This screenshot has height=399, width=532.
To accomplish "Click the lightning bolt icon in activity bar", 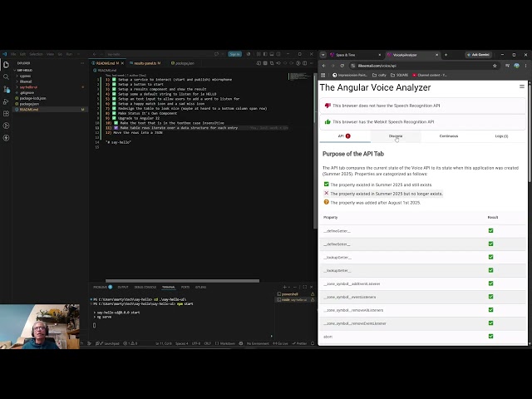I will (x=6, y=138).
